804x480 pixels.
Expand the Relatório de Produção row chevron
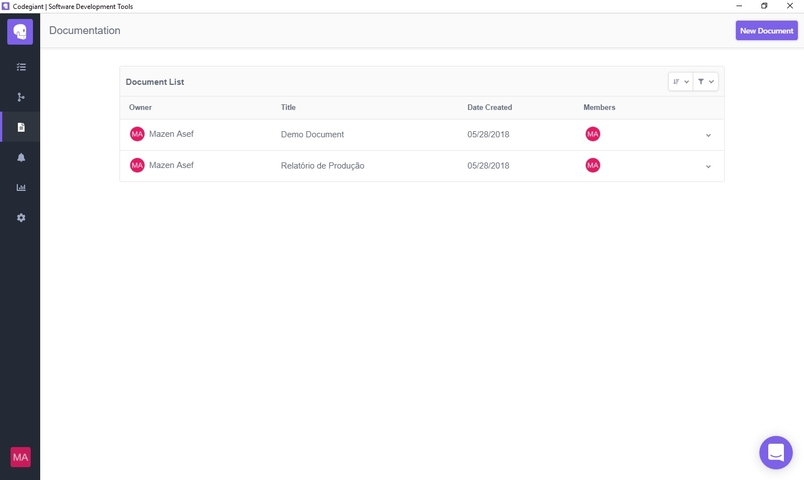[708, 167]
